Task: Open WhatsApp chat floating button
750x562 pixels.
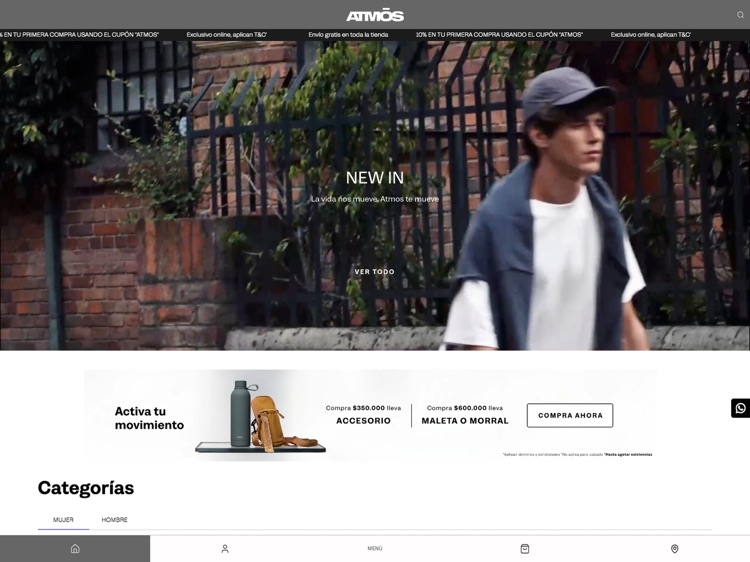Action: [740, 408]
